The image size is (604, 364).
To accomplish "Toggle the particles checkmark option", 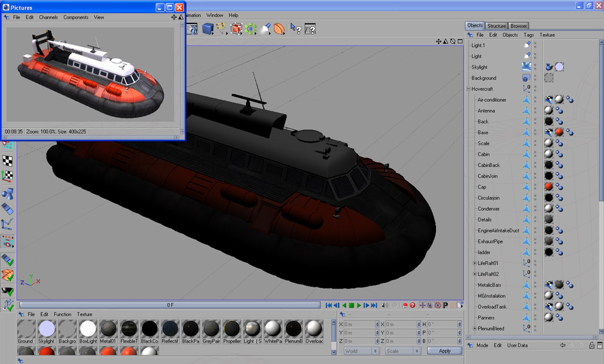I will [8, 305].
